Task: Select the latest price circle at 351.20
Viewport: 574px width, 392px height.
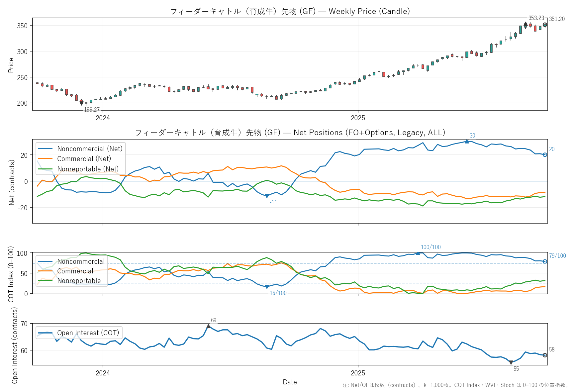Action: [545, 25]
